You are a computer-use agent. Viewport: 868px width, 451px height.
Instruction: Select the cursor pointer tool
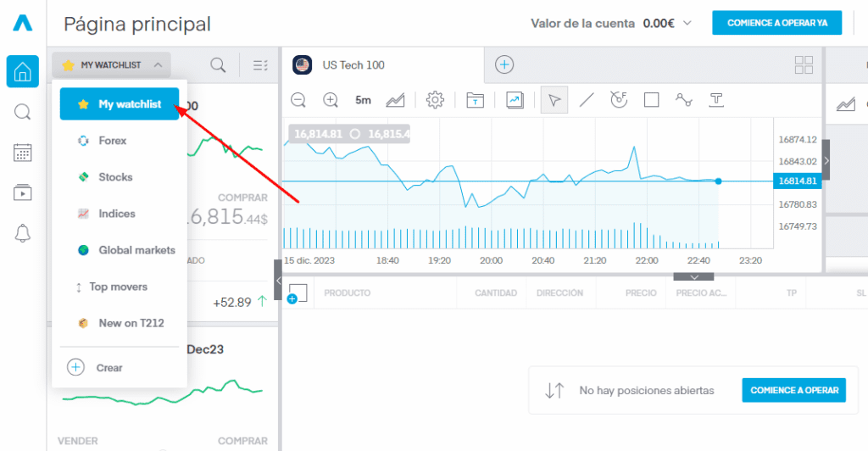[x=554, y=100]
